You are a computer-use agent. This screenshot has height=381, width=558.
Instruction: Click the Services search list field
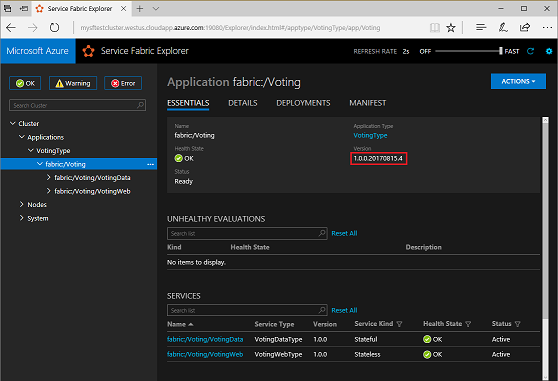pos(247,310)
